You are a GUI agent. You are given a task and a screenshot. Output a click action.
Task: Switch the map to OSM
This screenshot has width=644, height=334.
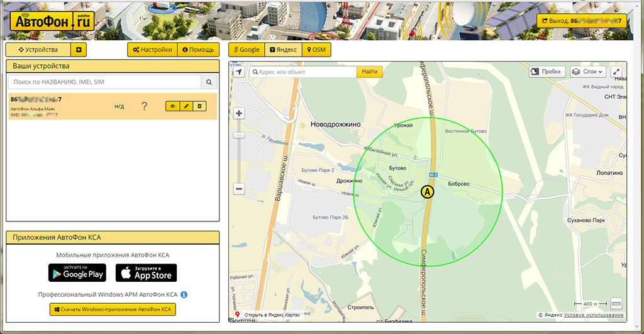point(316,50)
